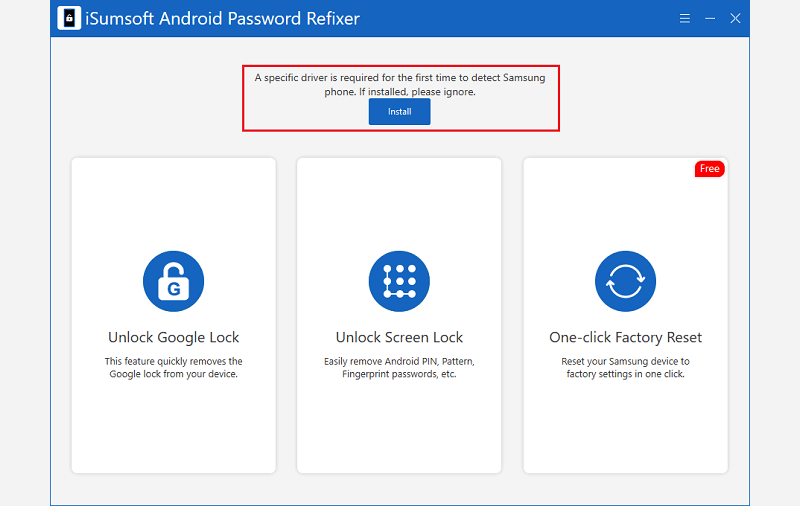Click 'Easily remove Android PIN, Pattern' description
The image size is (800, 506).
tap(399, 367)
